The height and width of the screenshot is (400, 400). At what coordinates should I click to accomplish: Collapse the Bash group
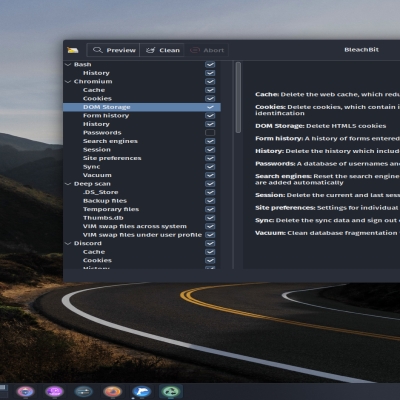68,64
